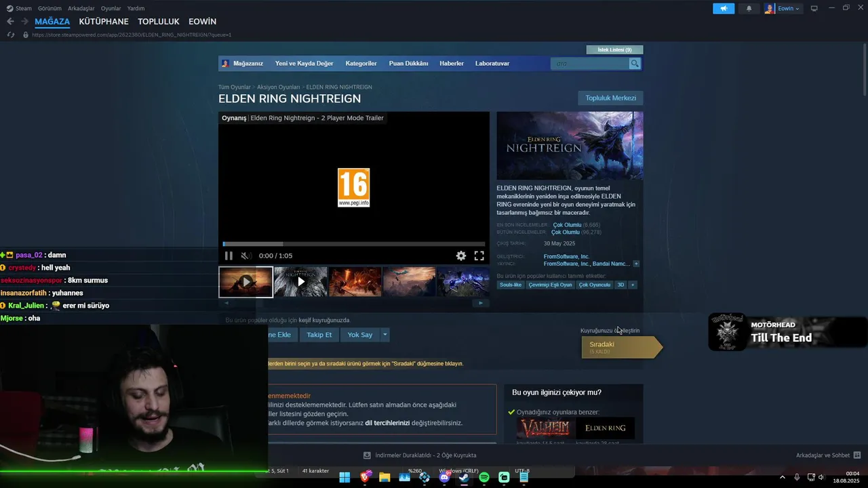Unmute the trailer with the speaker icon

(x=246, y=256)
